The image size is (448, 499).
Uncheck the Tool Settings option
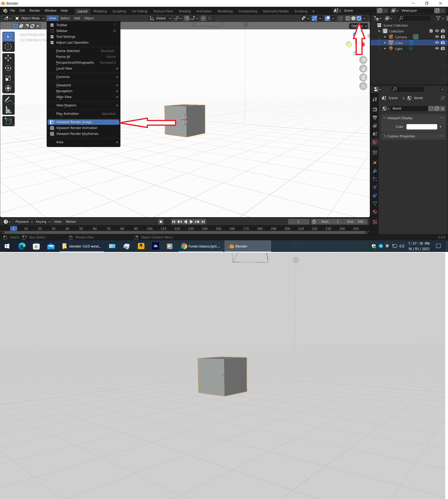tap(52, 37)
